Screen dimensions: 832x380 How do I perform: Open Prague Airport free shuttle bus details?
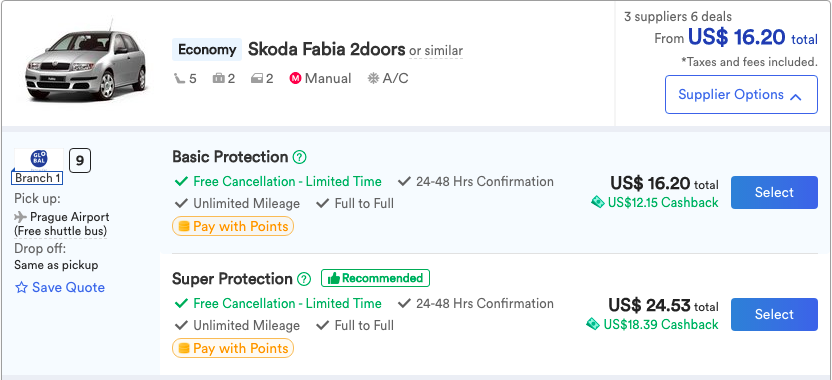point(61,224)
